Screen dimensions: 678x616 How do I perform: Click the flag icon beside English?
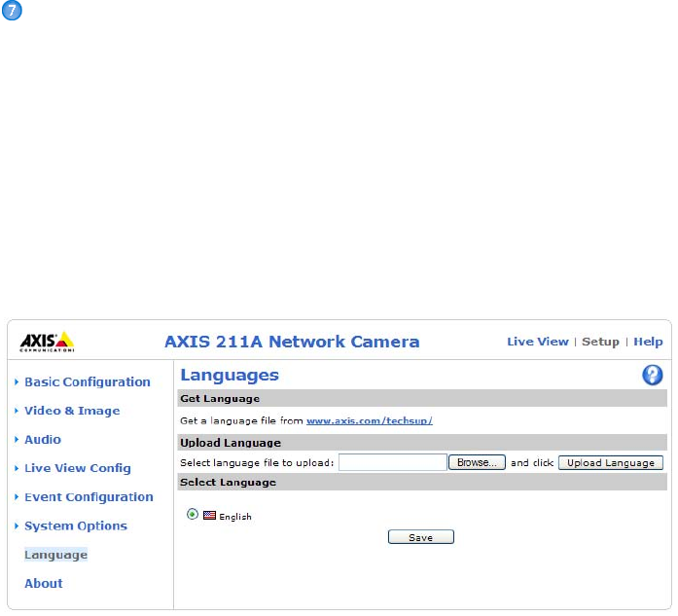209,516
